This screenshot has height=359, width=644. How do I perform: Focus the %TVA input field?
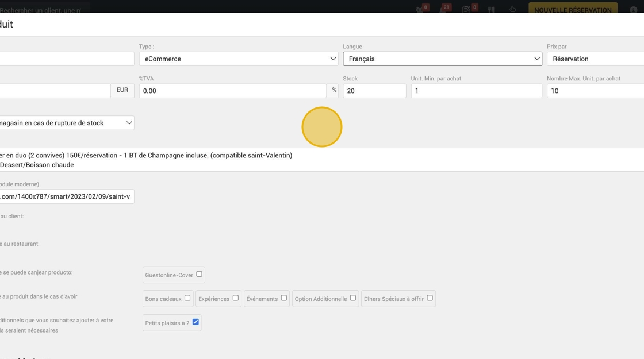[x=232, y=91]
